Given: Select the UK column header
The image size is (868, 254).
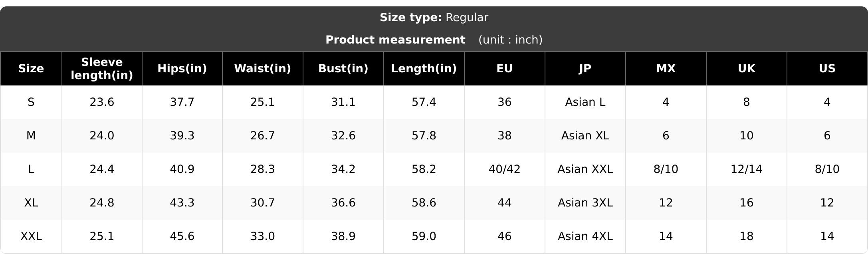Looking at the screenshot, I should [x=747, y=69].
